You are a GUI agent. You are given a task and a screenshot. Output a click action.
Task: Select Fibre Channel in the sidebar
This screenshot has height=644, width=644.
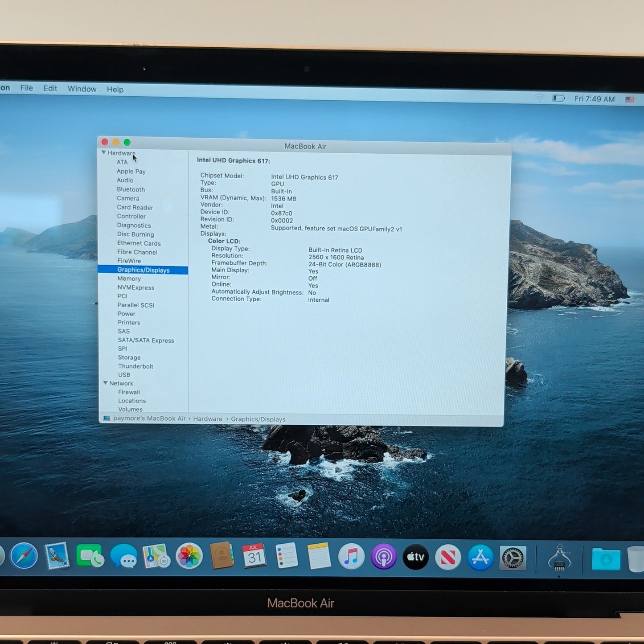coord(137,252)
